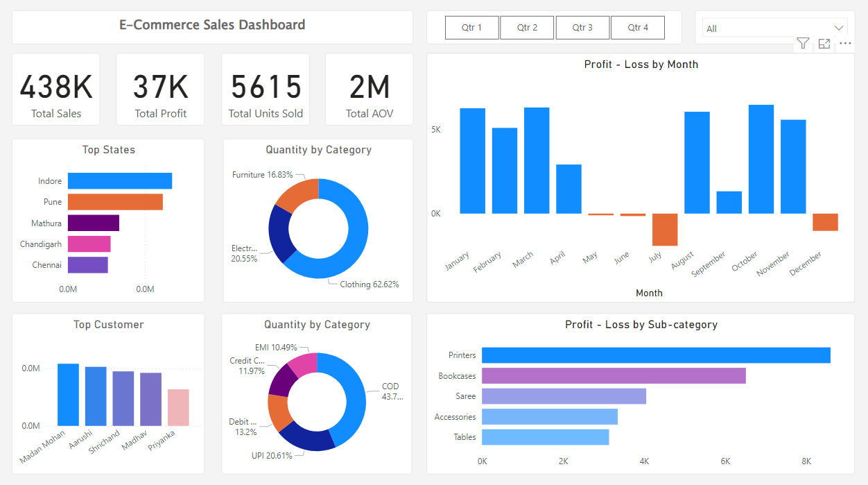The height and width of the screenshot is (485, 868).
Task: Filter by the Qtr 4 button
Action: point(638,28)
